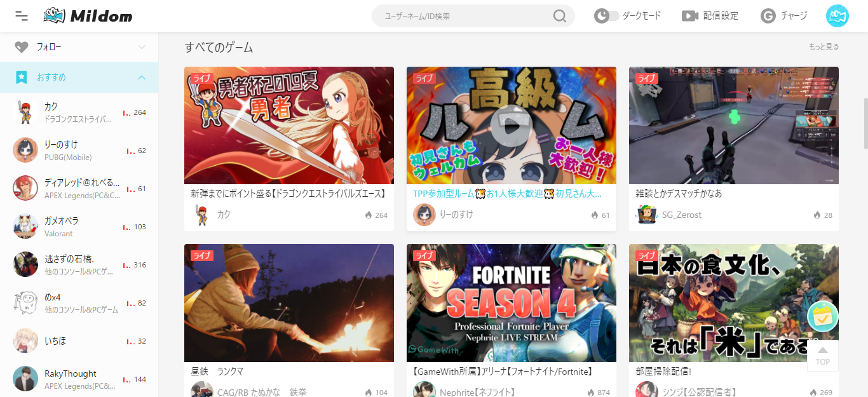The height and width of the screenshot is (397, 868).
Task: Open 逃さずの石橋.'s avatar in the sidebar
Action: 25,264
